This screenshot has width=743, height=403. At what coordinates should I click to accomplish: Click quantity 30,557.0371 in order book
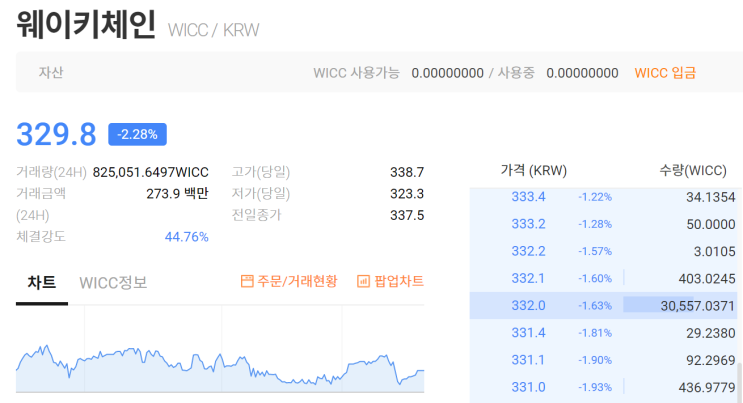click(698, 306)
